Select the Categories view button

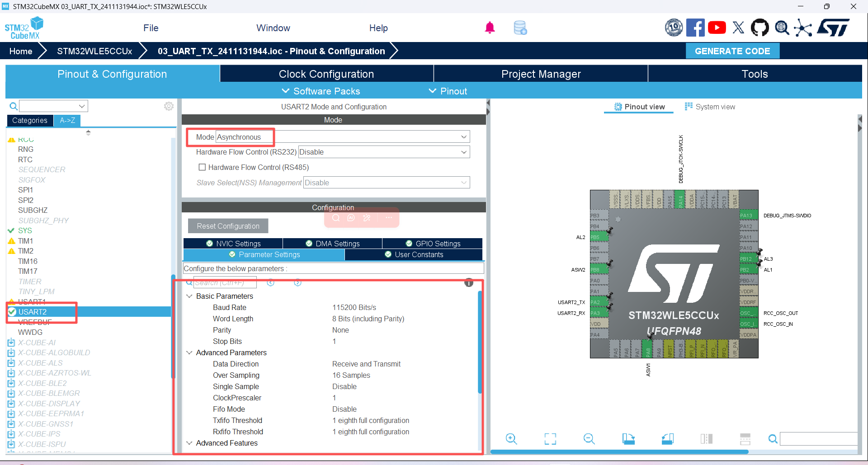[30, 121]
